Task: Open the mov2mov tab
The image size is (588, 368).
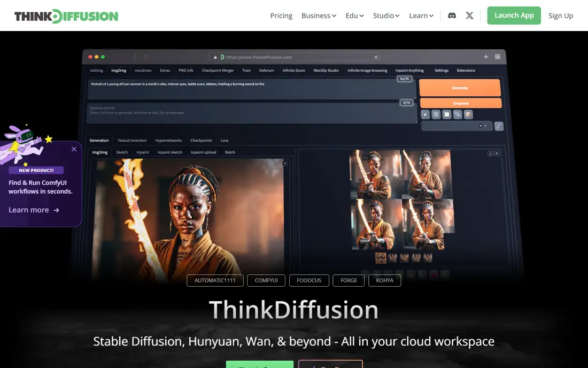Action: [143, 70]
